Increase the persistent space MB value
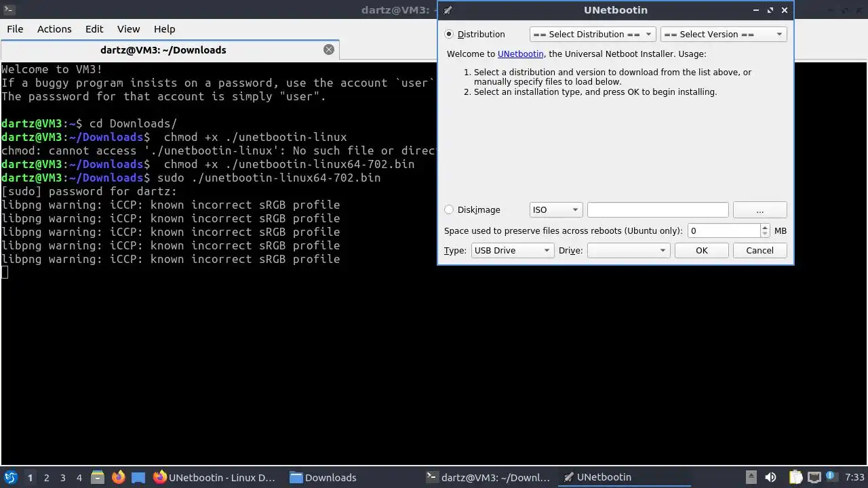868x488 pixels. click(765, 227)
